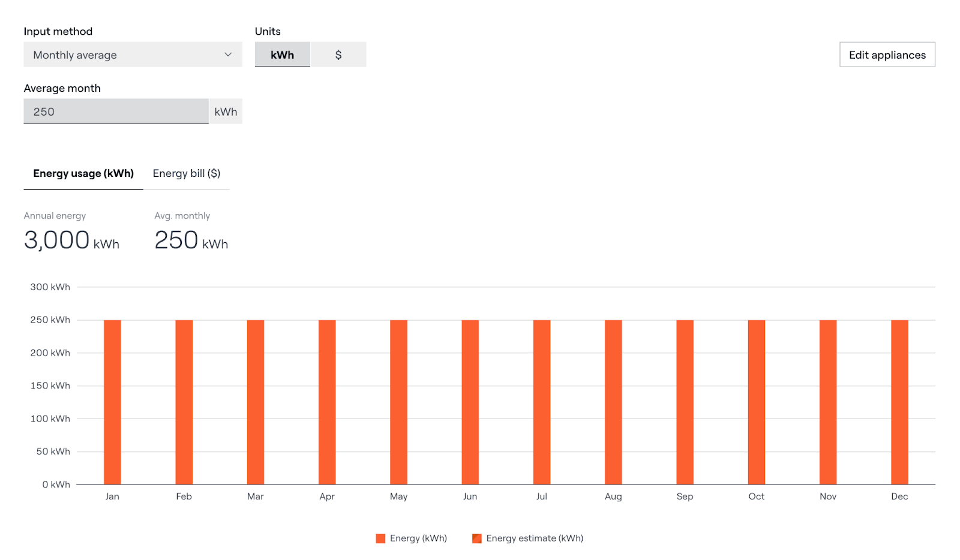The image size is (960, 560).
Task: Click the January bar in chart
Action: [112, 402]
